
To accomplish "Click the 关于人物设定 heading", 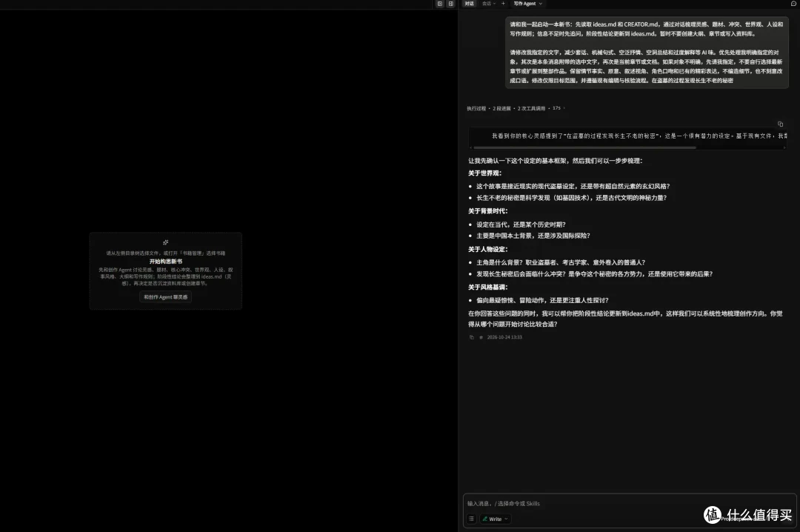I will point(487,249).
